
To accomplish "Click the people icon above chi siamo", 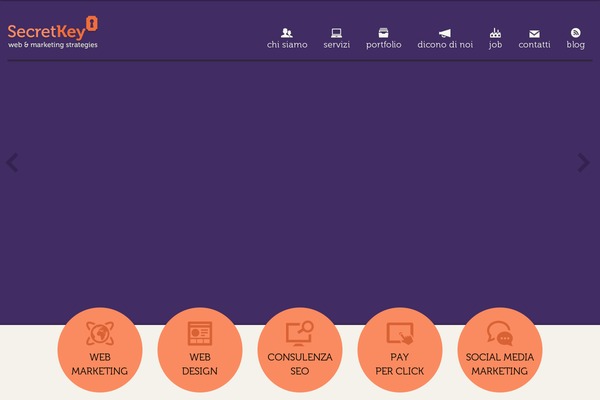I will (287, 33).
